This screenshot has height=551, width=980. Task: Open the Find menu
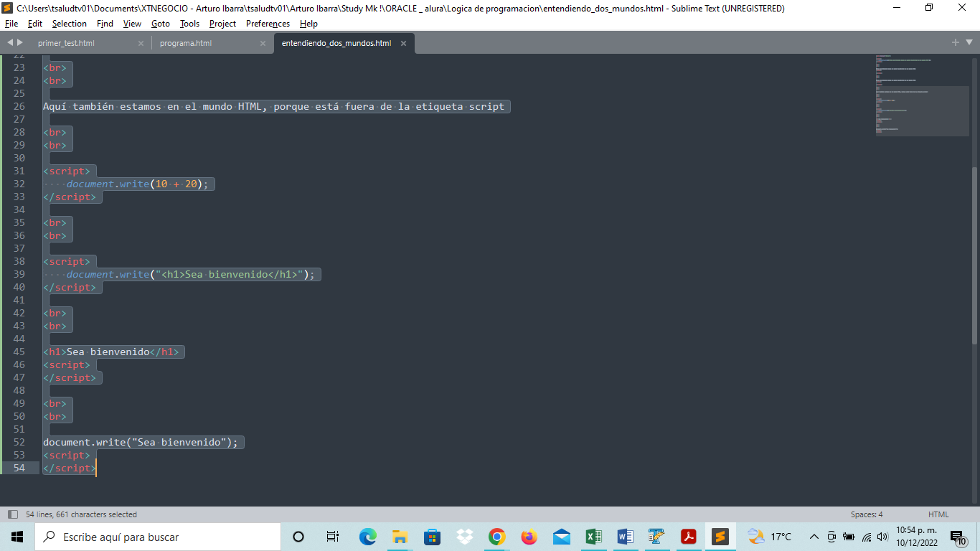(105, 24)
